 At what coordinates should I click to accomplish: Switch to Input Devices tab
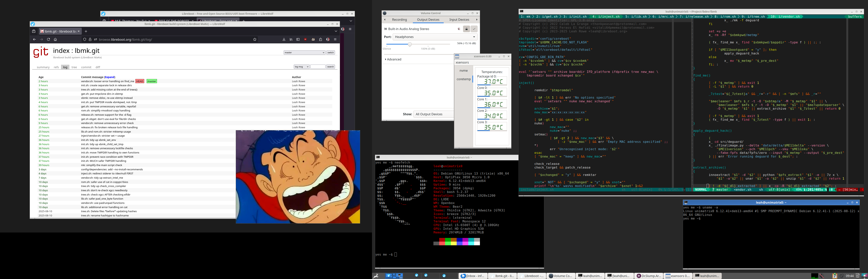click(459, 20)
